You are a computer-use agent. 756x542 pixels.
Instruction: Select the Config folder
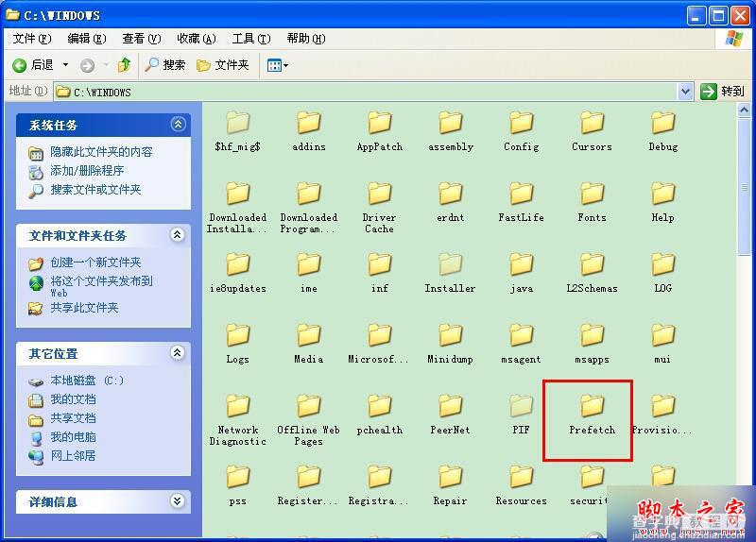pos(522,131)
